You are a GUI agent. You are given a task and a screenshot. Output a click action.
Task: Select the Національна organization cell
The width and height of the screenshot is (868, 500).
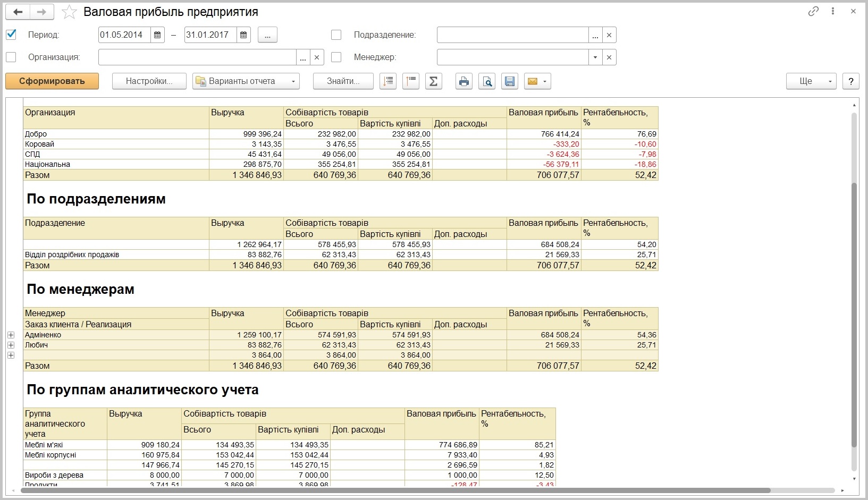(116, 164)
